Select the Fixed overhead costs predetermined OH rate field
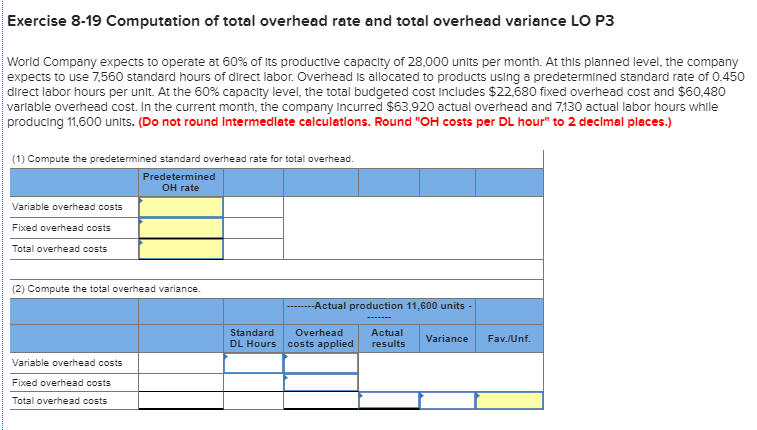The width and height of the screenshot is (757, 430). coord(181,228)
